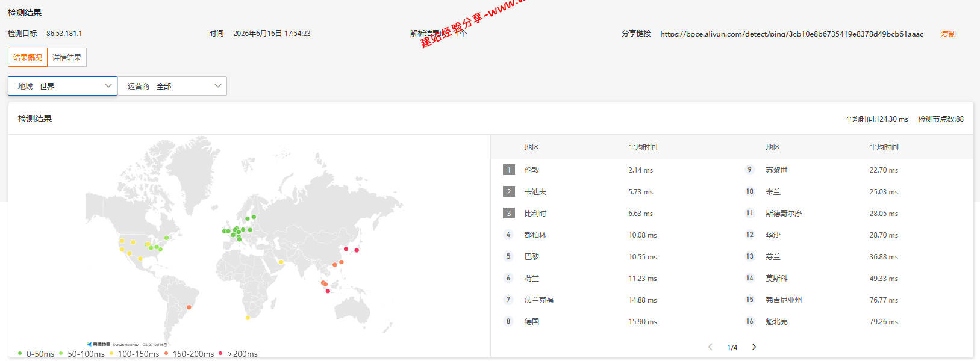
Task: Click the 86.53.181.1 target address
Action: 64,34
